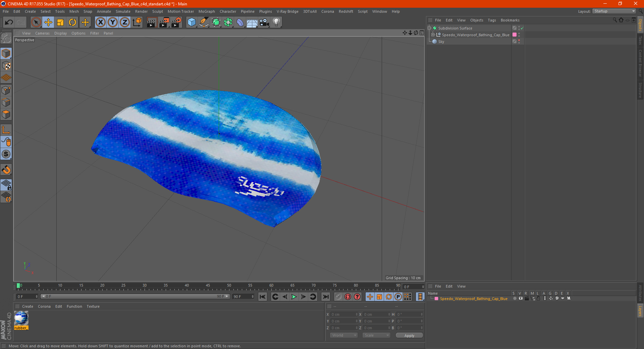Toggle Sky visibility dots
The image size is (644, 349).
pyautogui.click(x=519, y=42)
